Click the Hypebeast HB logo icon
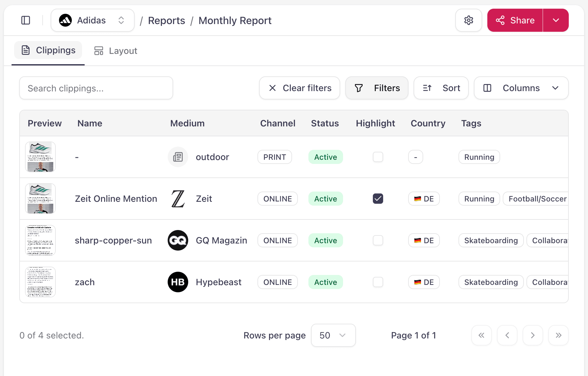This screenshot has width=588, height=376. [178, 282]
